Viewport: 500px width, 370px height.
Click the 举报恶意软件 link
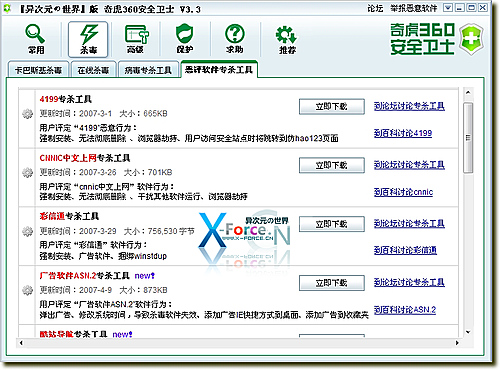(414, 8)
